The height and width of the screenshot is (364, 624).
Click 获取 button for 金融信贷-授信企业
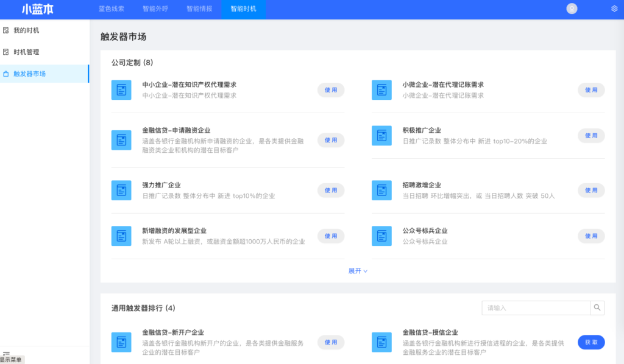tap(591, 342)
